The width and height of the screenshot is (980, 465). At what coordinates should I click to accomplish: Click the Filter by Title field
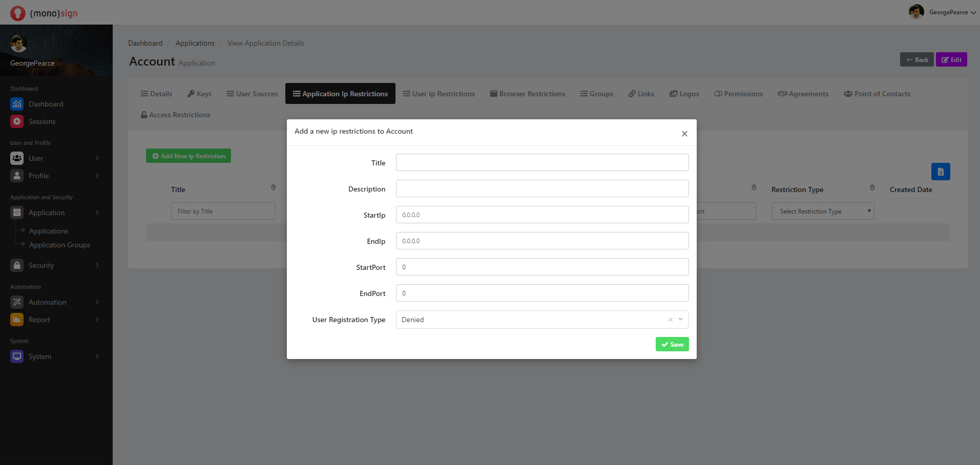point(223,211)
